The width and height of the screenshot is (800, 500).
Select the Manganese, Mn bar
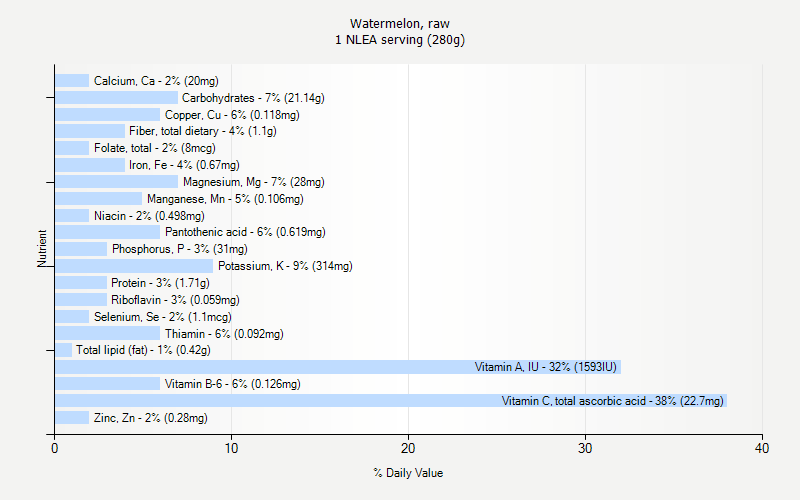(x=98, y=199)
